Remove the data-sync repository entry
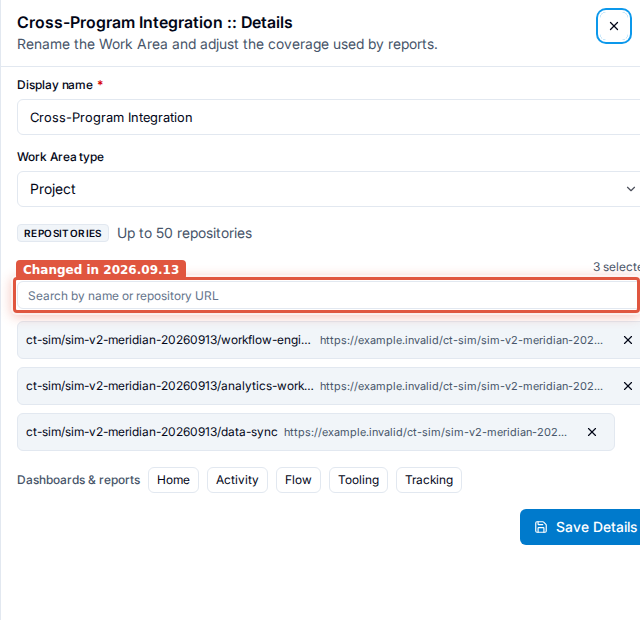Image resolution: width=640 pixels, height=620 pixels. pyautogui.click(x=592, y=432)
